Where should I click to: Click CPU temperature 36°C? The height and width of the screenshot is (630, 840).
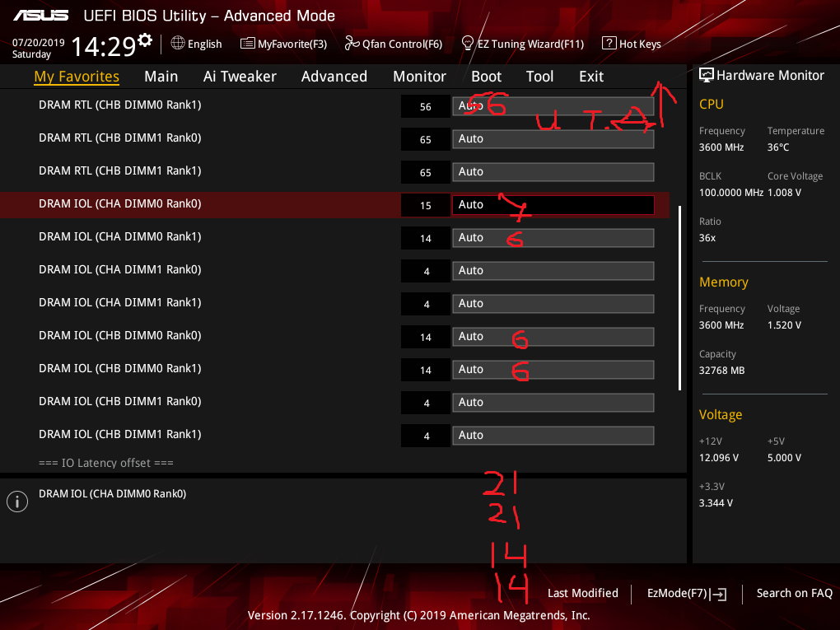[778, 147]
